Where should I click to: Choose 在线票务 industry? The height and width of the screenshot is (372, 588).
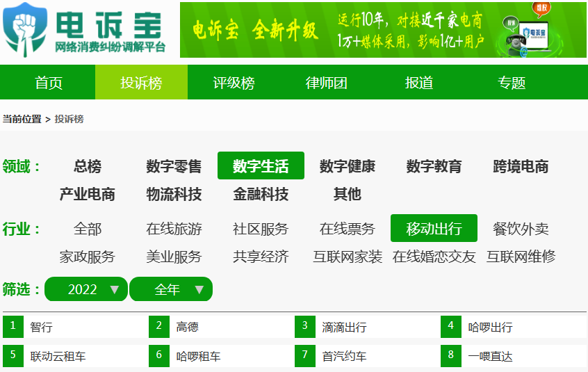[x=348, y=228]
